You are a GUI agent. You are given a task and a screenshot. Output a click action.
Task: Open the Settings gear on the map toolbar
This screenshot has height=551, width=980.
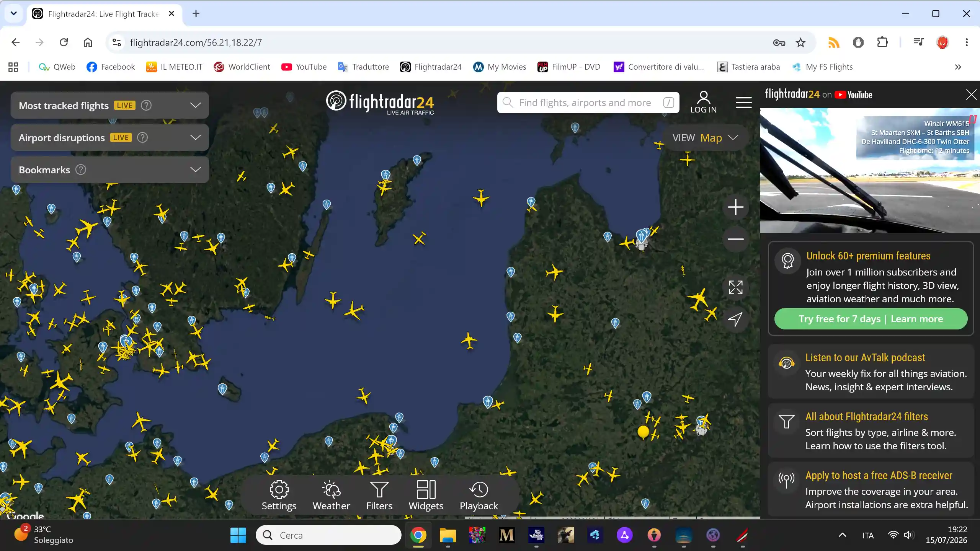point(279,496)
